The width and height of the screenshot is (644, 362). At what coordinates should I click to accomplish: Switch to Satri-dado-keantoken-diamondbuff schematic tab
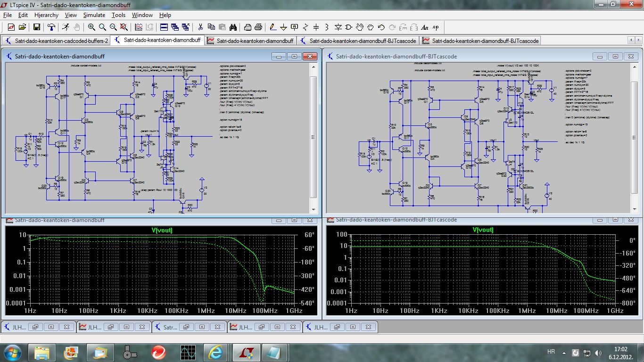[x=158, y=41]
